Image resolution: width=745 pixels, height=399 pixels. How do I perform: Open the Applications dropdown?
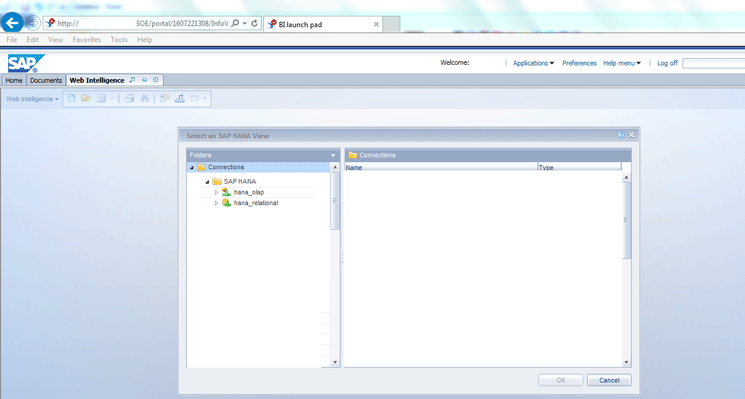533,63
